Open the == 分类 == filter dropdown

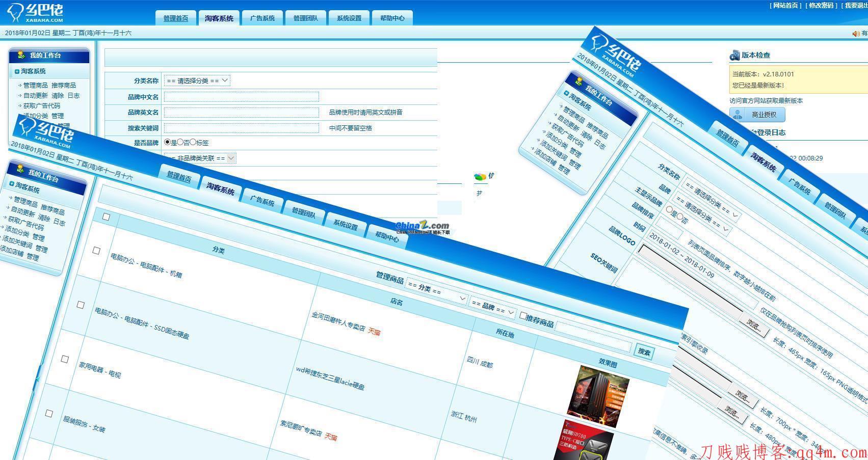[437, 292]
